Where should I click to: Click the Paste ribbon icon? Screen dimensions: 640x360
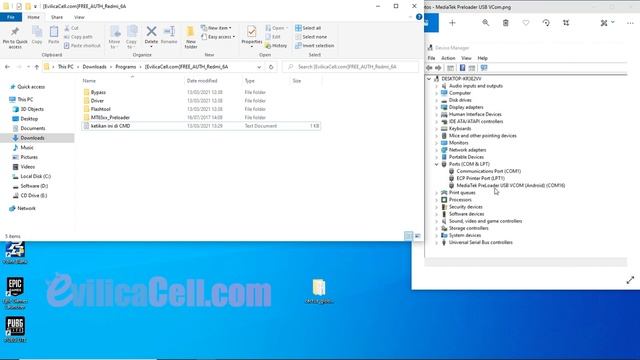[x=53, y=36]
